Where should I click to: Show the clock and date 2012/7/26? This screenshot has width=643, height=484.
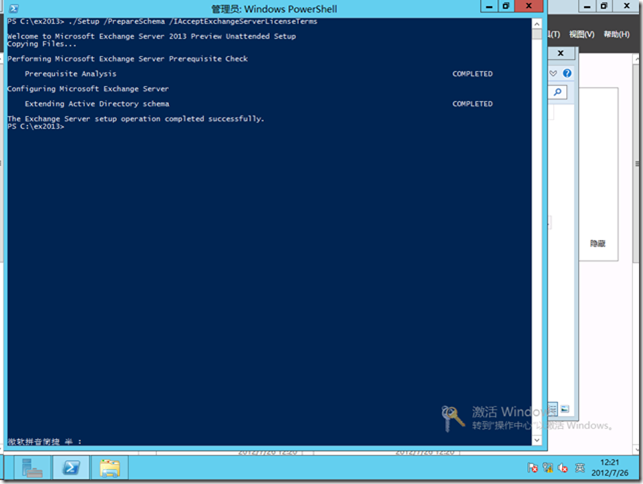coord(610,468)
